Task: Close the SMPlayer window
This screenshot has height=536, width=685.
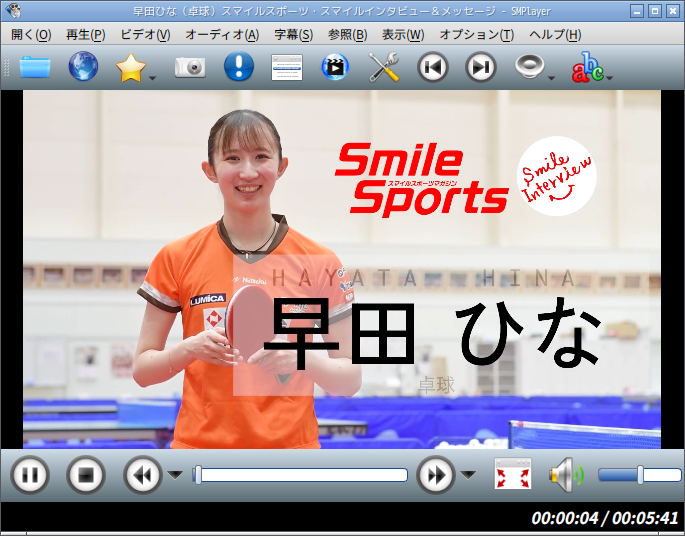Action: (x=672, y=11)
